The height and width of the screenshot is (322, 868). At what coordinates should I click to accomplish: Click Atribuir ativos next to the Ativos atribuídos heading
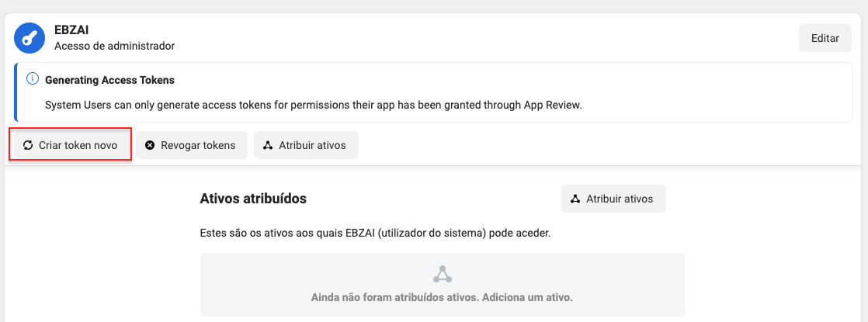[x=613, y=199]
